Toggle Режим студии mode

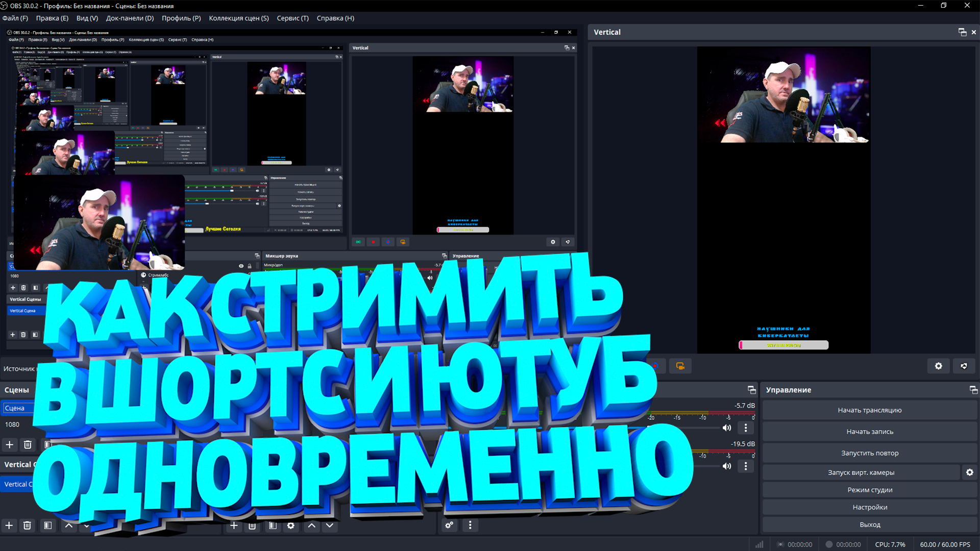coord(869,490)
